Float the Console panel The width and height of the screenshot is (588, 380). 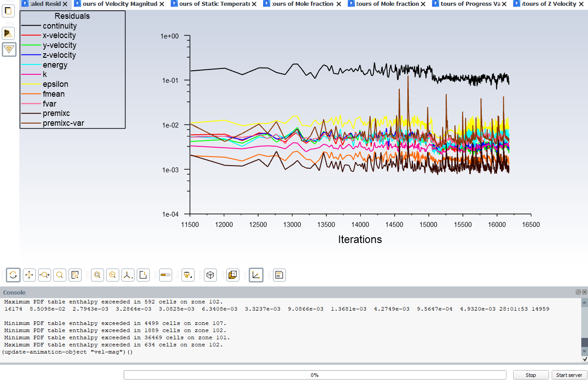578,292
